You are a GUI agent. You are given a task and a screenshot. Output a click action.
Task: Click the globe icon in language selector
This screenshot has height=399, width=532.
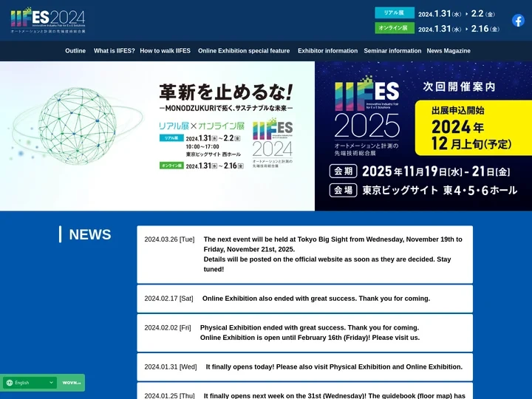tap(10, 383)
